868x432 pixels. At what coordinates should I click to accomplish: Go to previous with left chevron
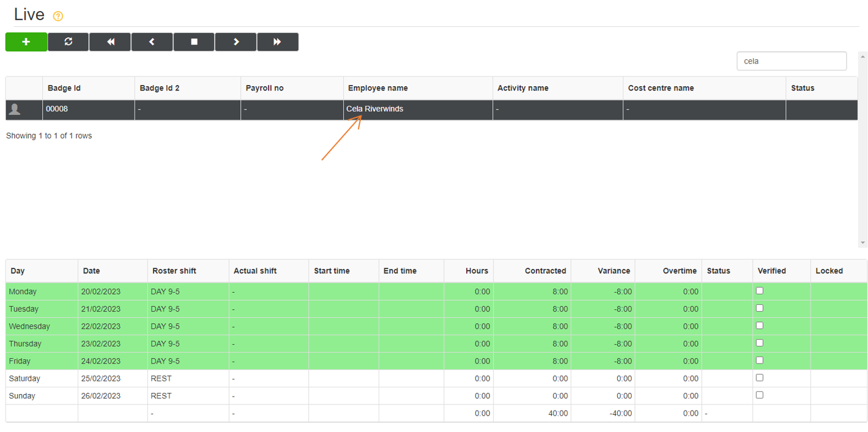tap(152, 42)
